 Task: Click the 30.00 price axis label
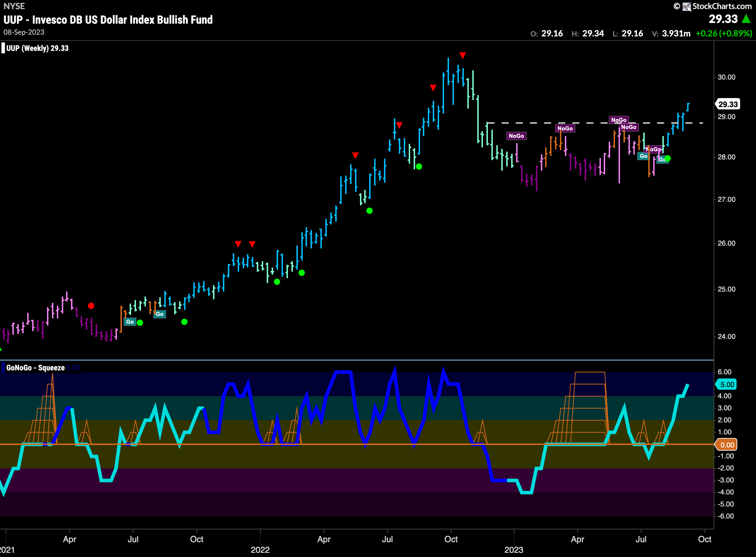click(726, 77)
